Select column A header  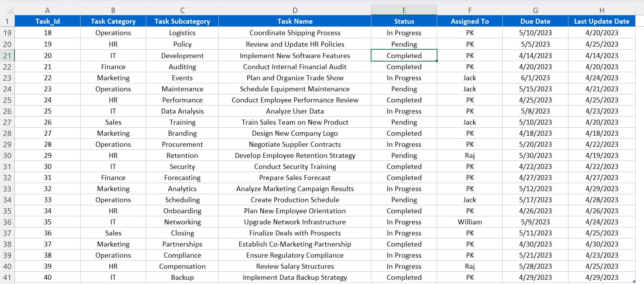click(x=47, y=10)
